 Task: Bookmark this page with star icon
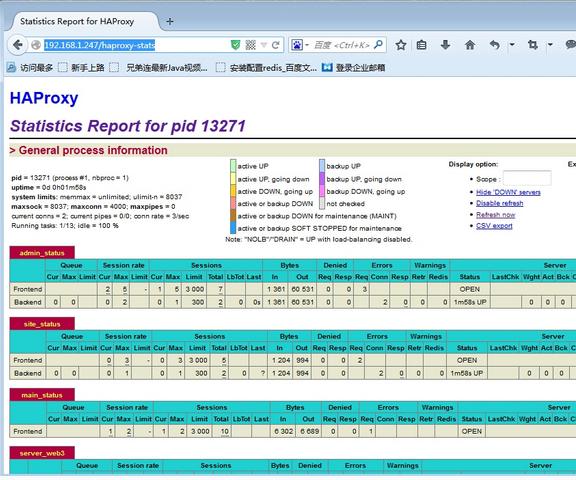tap(401, 45)
